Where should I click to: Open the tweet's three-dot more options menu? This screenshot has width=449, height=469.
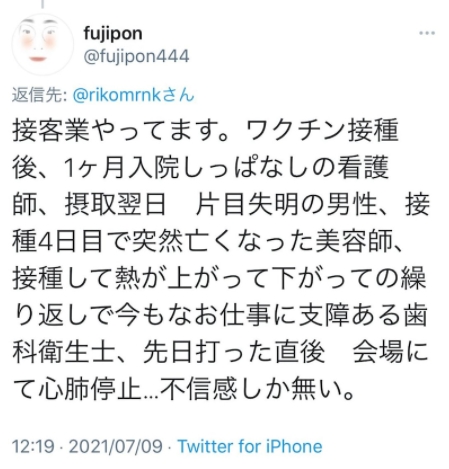(x=427, y=33)
